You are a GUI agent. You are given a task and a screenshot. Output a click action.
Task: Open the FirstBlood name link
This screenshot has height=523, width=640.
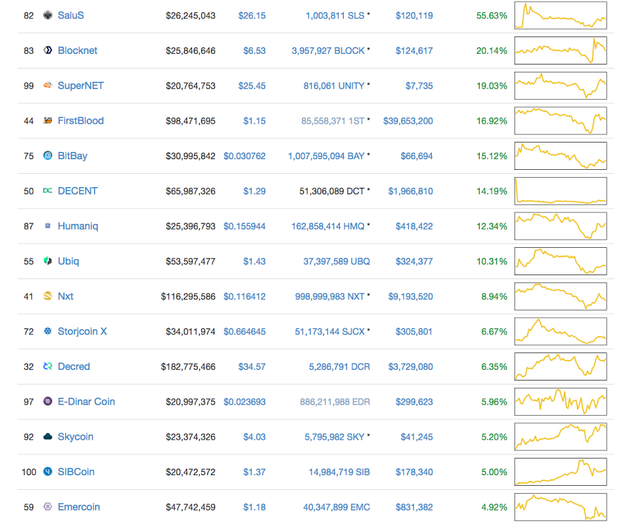pyautogui.click(x=81, y=121)
